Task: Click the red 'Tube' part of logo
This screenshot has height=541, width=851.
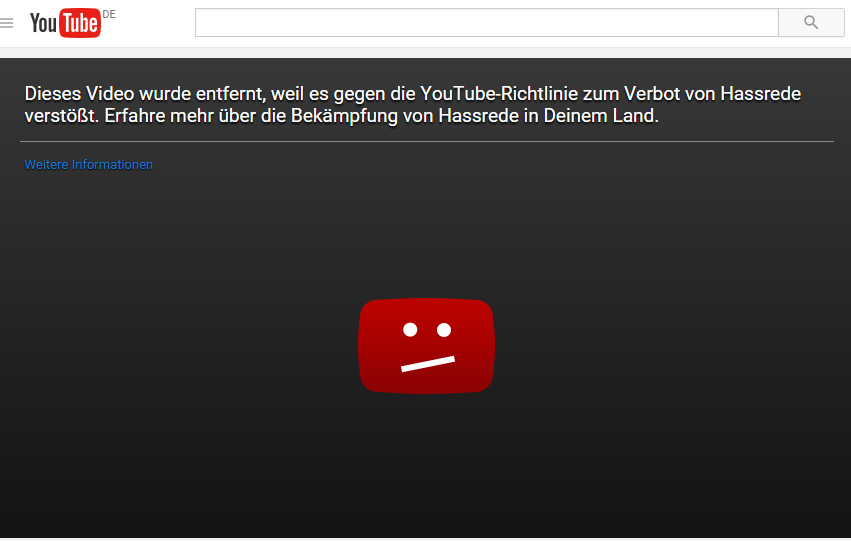Action: click(80, 23)
